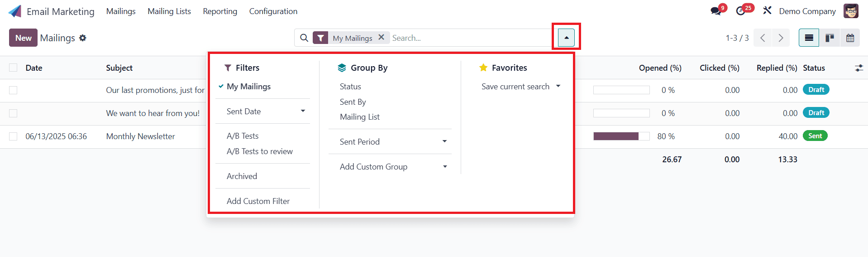This screenshot has width=868, height=257.
Task: Click progress bar in 'We want to hear' row
Action: point(621,113)
